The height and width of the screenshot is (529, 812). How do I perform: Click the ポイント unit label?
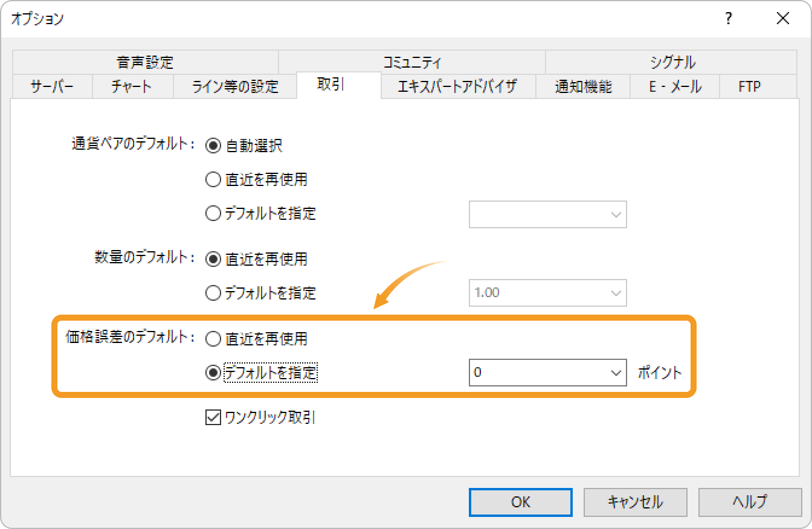pos(660,373)
